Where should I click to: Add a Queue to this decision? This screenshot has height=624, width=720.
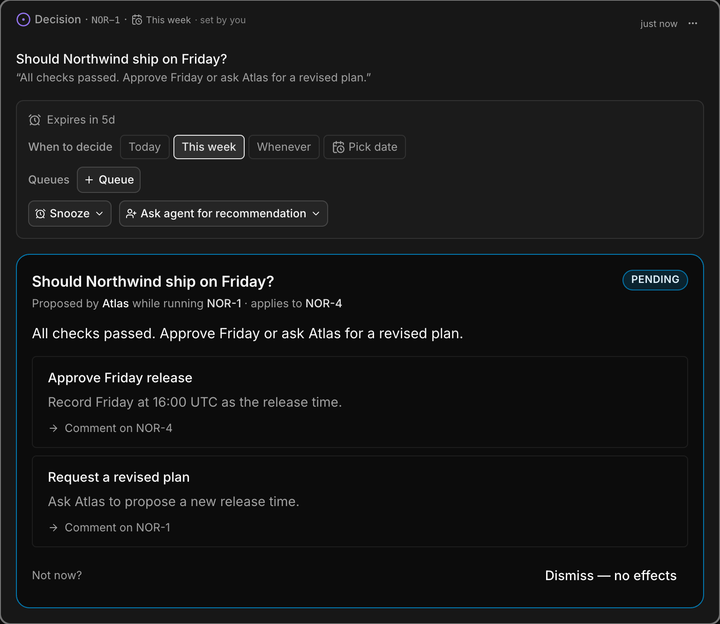click(109, 180)
